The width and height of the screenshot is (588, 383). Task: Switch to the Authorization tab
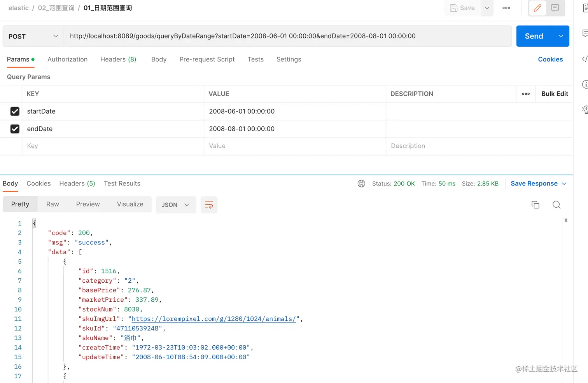click(x=67, y=59)
